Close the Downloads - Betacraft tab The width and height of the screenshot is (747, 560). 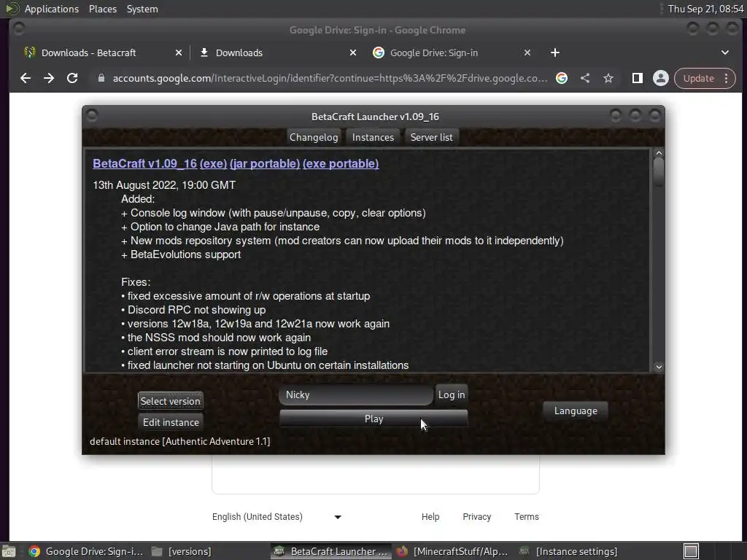[179, 52]
